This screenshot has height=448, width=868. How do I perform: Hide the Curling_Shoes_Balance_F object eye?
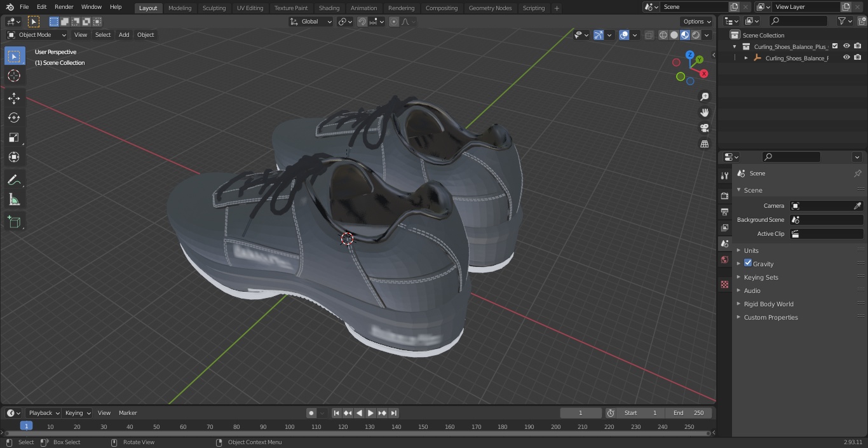pyautogui.click(x=846, y=57)
